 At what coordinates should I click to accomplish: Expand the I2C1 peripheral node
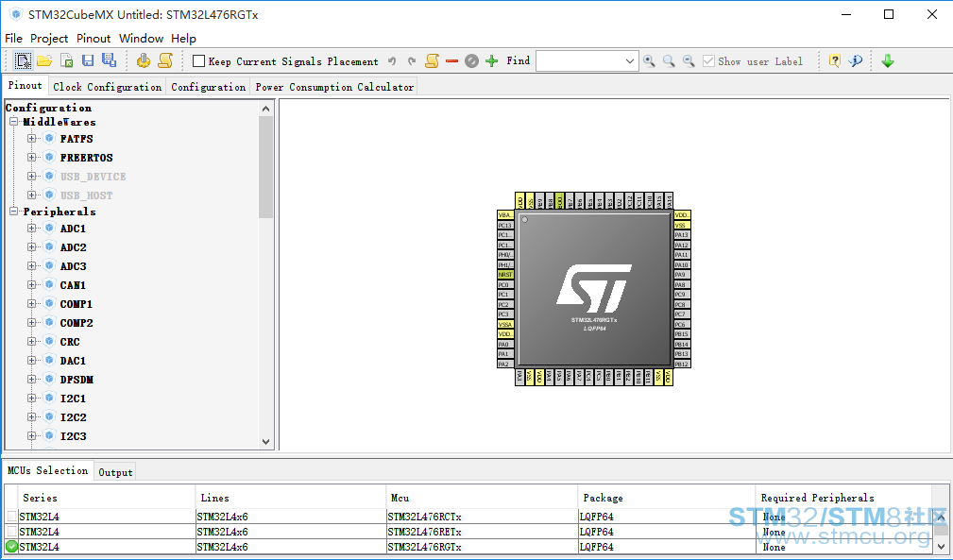[x=31, y=398]
